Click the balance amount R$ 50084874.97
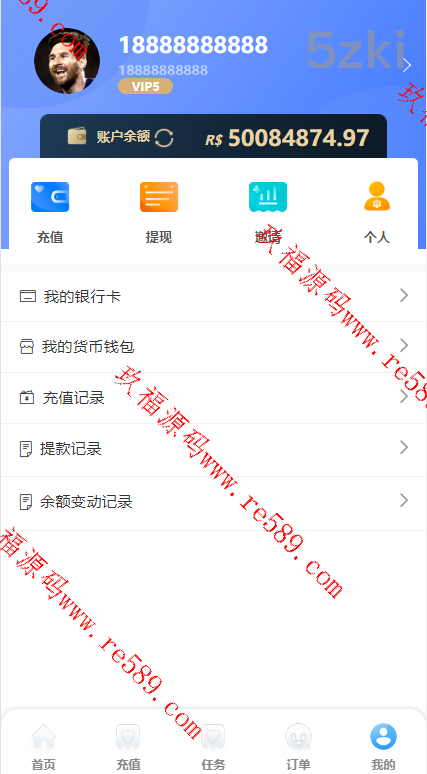This screenshot has width=427, height=774. [287, 138]
